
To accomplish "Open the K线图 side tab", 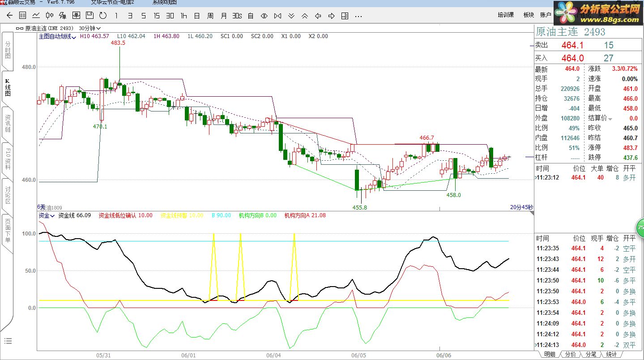I will [x=7, y=87].
